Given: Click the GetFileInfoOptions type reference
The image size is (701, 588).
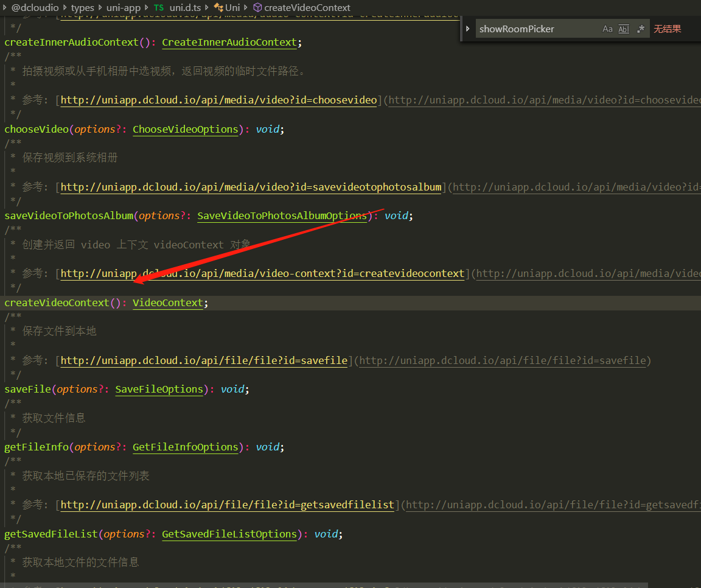Looking at the screenshot, I should [186, 447].
